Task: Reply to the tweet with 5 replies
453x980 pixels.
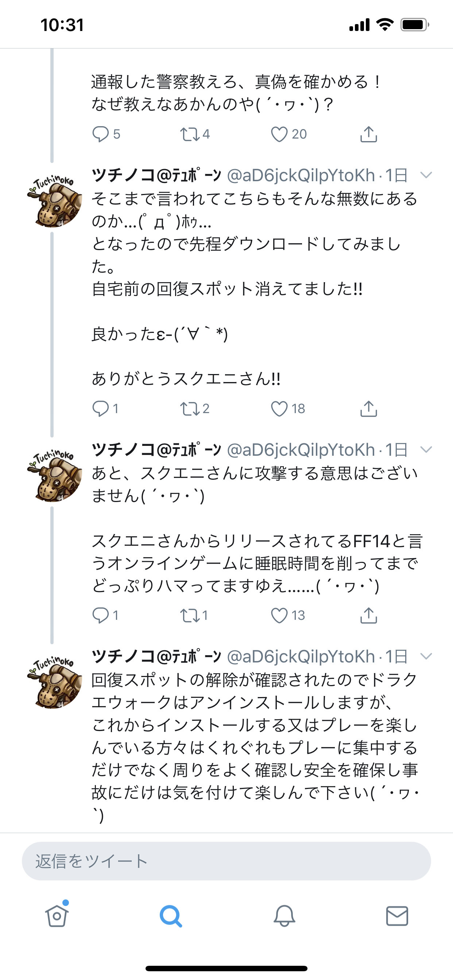Action: [101, 134]
